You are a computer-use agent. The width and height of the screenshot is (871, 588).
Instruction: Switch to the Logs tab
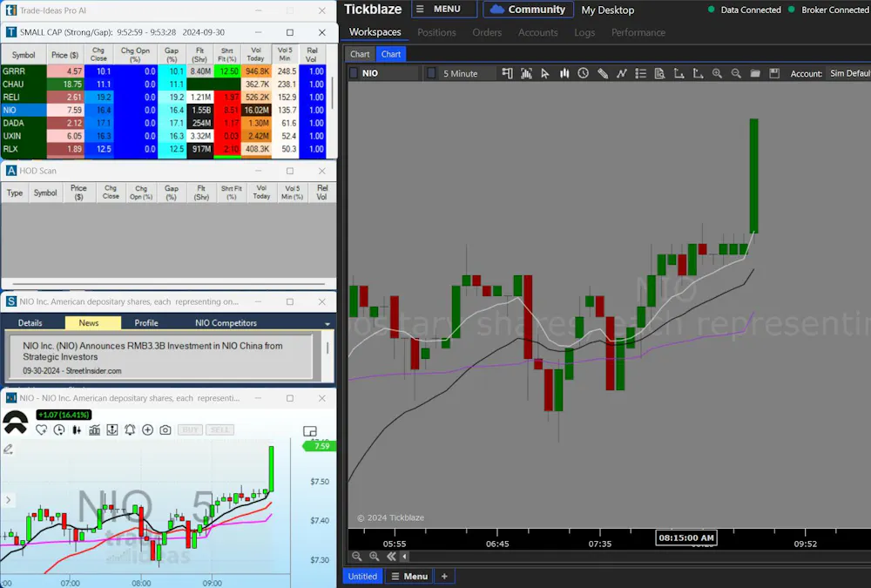coord(584,32)
